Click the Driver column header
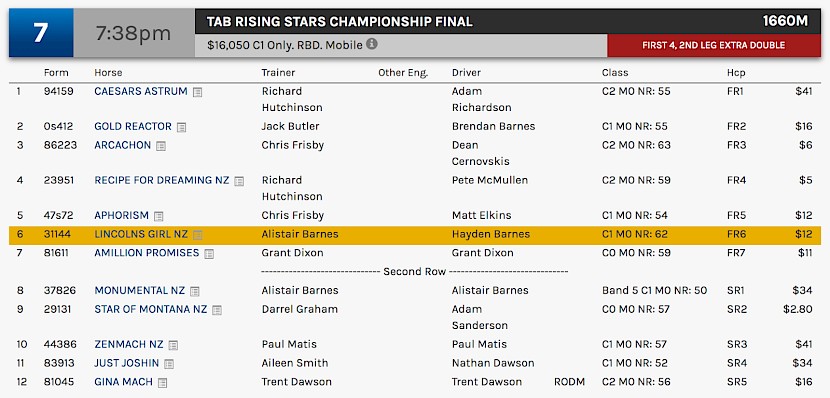Image resolution: width=830 pixels, height=398 pixels. 466,73
